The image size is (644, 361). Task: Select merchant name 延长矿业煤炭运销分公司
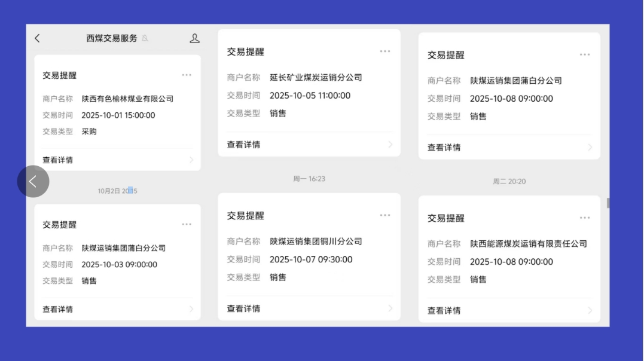tap(316, 78)
